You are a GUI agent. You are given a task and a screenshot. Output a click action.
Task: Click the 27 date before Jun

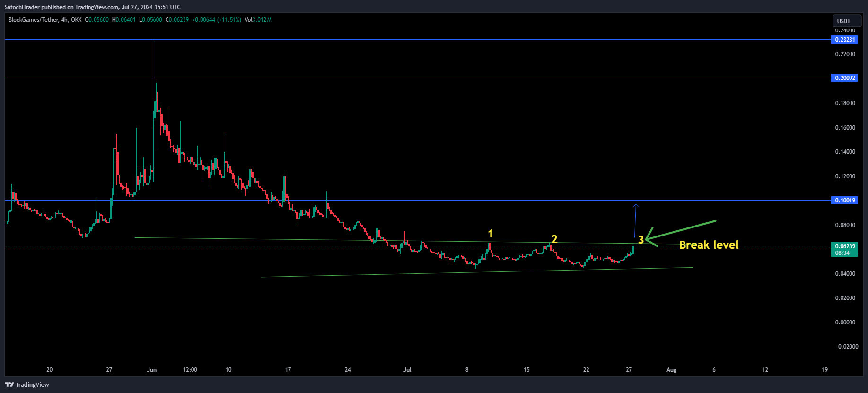[109, 370]
